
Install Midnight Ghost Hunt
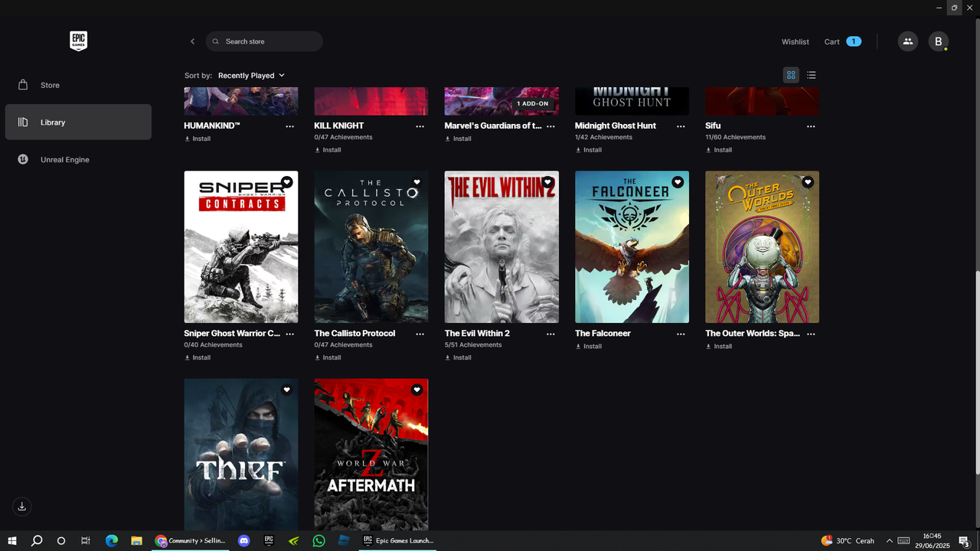coord(589,150)
